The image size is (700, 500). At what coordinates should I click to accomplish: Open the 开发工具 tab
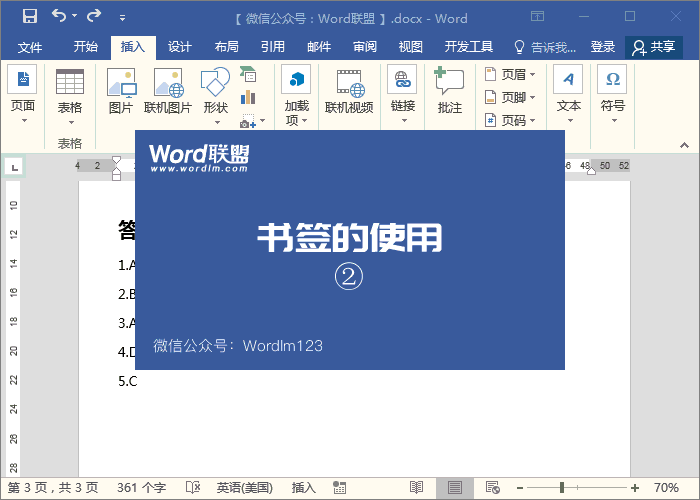(x=469, y=47)
